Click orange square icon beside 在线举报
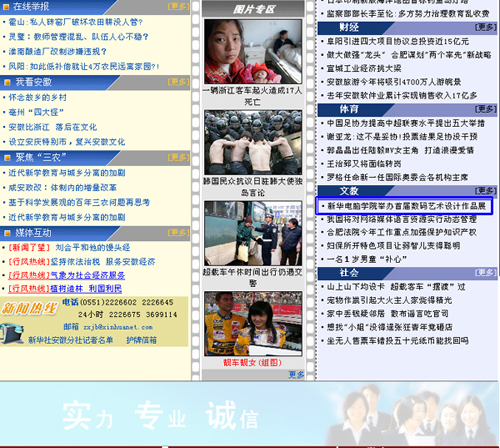Viewport: 500px width, 448px height. coord(6,7)
